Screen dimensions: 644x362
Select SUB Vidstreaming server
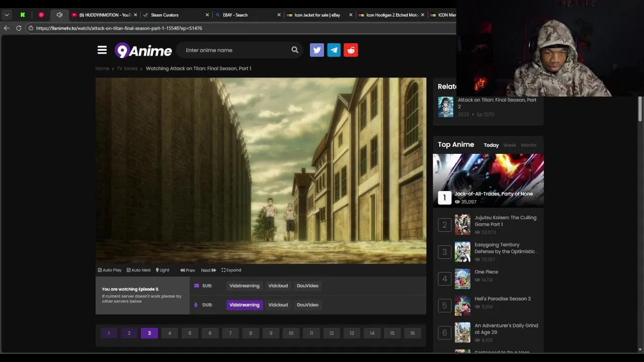245,286
